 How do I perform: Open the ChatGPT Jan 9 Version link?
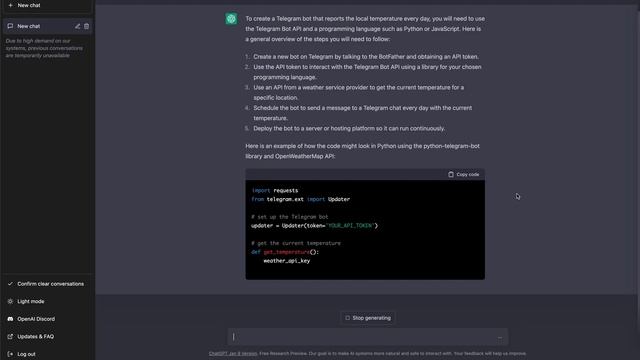(233, 353)
